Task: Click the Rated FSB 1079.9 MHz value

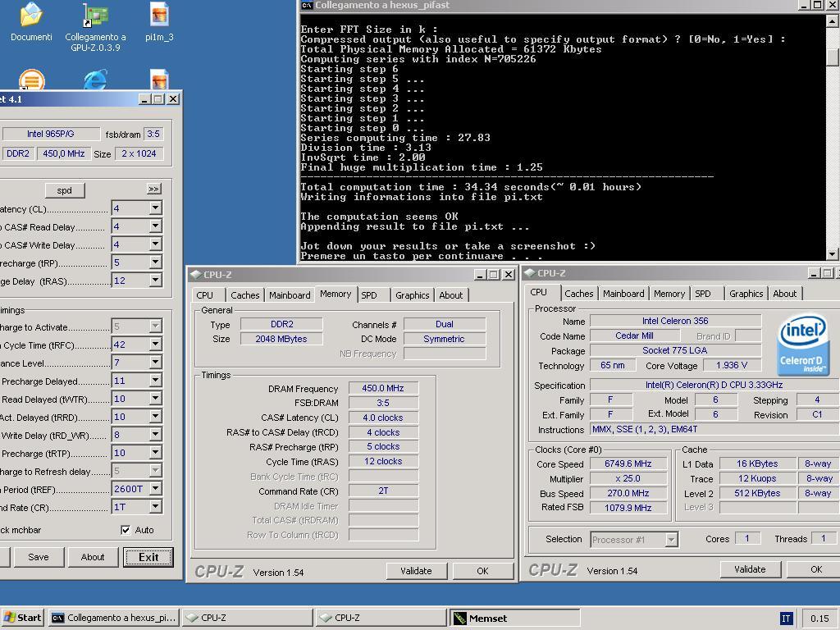Action: (x=628, y=507)
